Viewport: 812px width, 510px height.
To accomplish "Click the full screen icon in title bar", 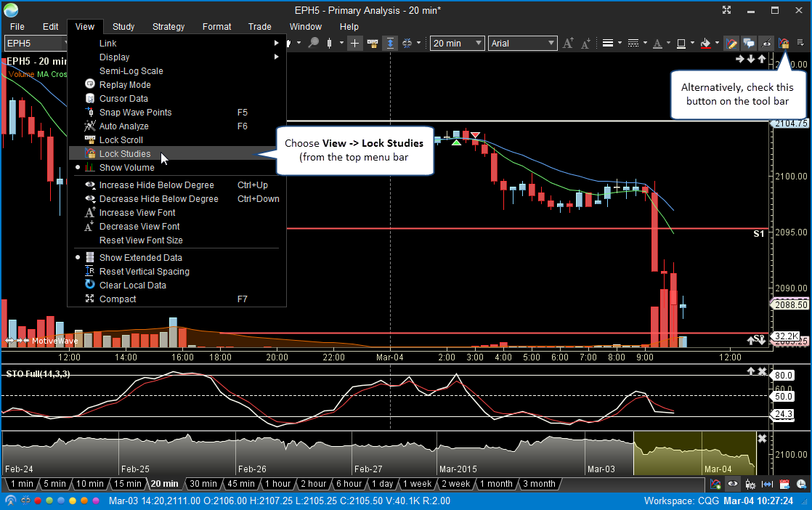I will pos(726,10).
